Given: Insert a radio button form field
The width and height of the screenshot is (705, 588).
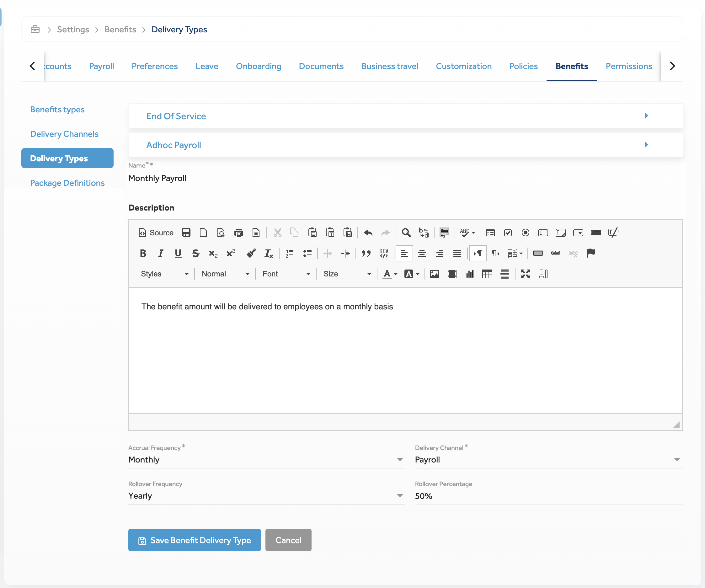Looking at the screenshot, I should click(x=526, y=233).
